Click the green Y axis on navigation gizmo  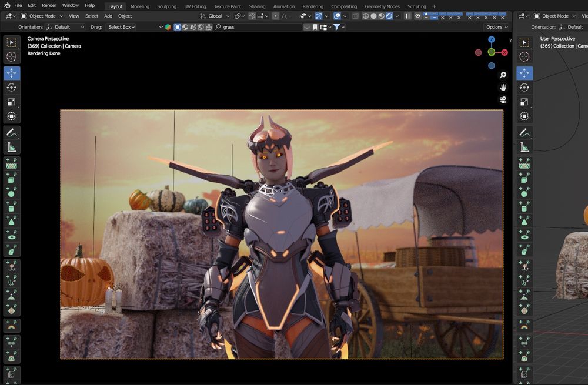[x=491, y=52]
